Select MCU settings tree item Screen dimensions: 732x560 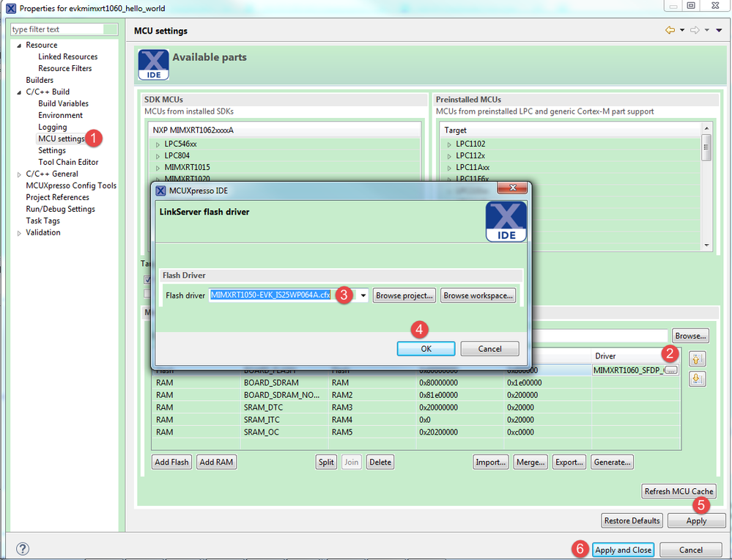[x=61, y=139]
